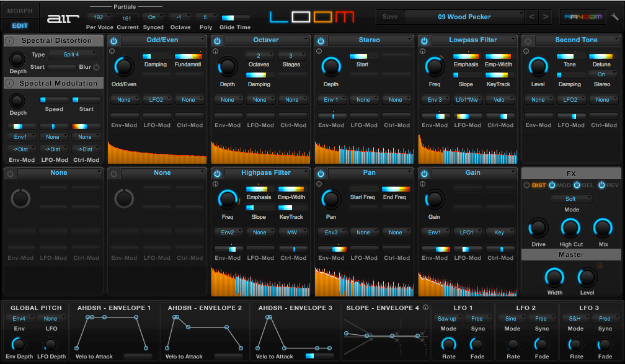Switch to the MORPH tab

pyautogui.click(x=20, y=11)
